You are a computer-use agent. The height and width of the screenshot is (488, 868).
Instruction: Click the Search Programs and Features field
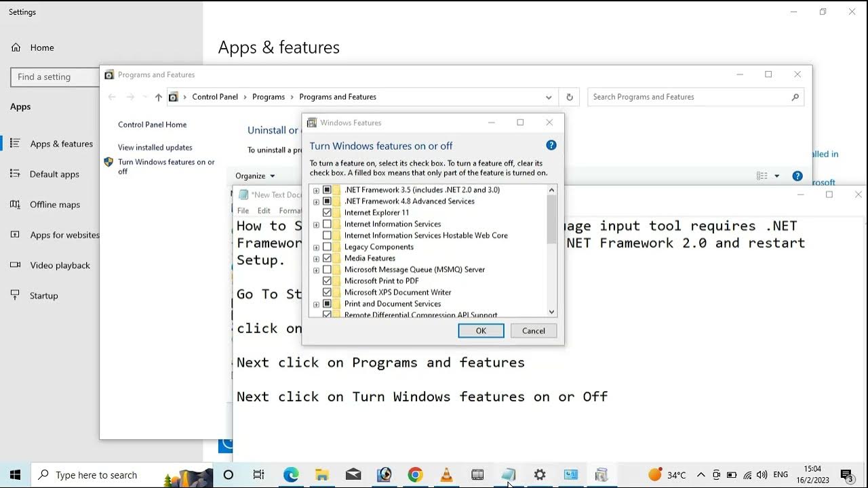(696, 97)
